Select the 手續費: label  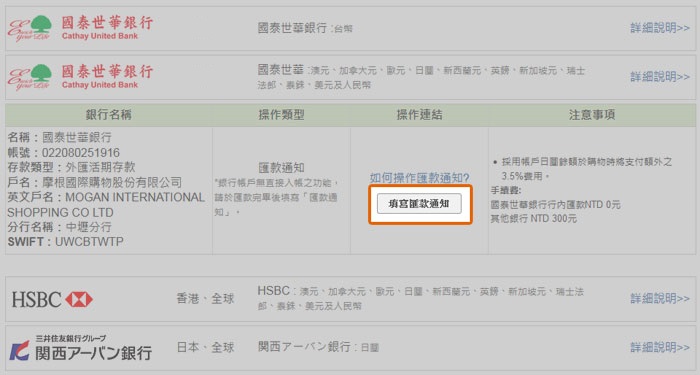coord(506,191)
